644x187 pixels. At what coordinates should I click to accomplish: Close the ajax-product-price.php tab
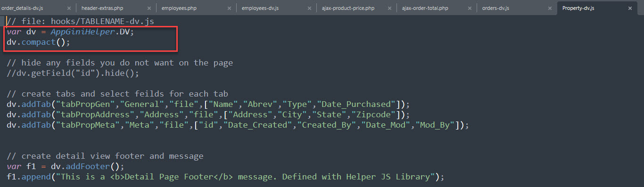(x=389, y=8)
